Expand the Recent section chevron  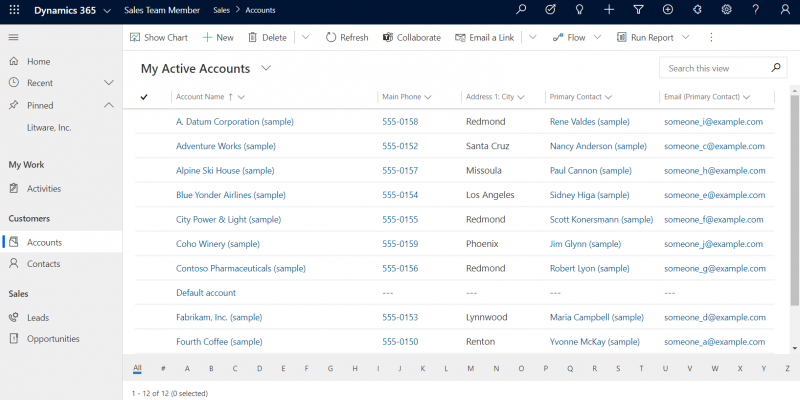click(109, 83)
